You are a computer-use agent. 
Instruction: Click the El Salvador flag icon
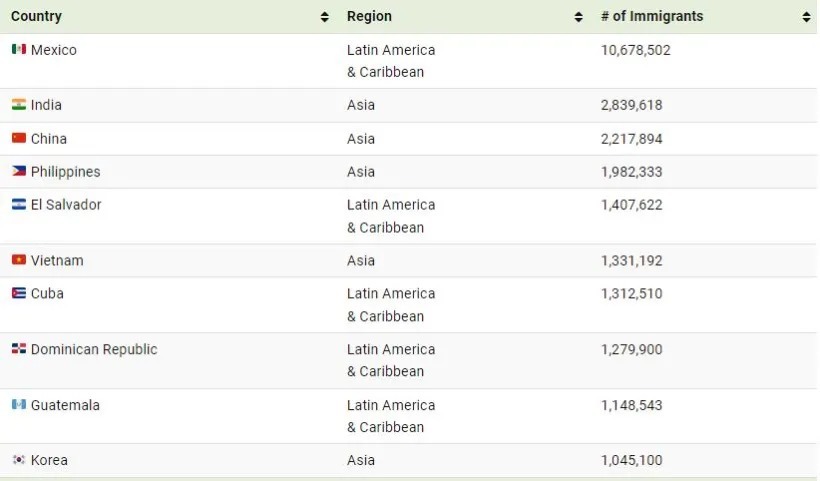[19, 204]
